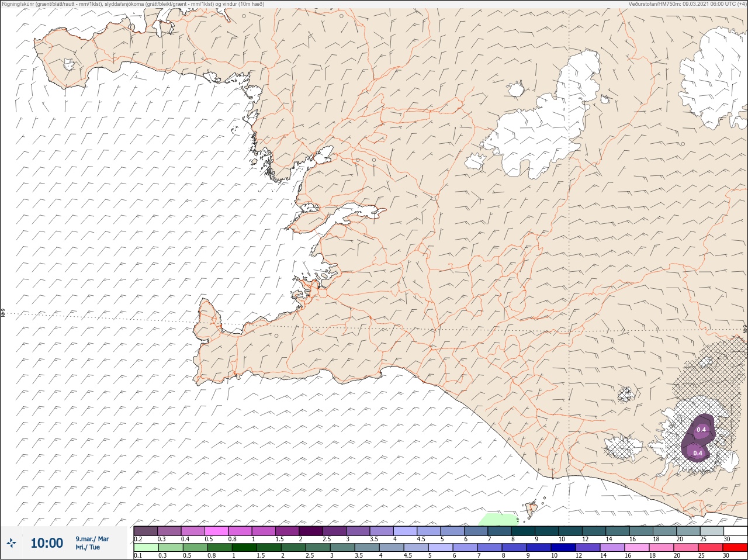Select the upper-row 0.5 pink legend swatch
The image size is (748, 560).
[216, 531]
